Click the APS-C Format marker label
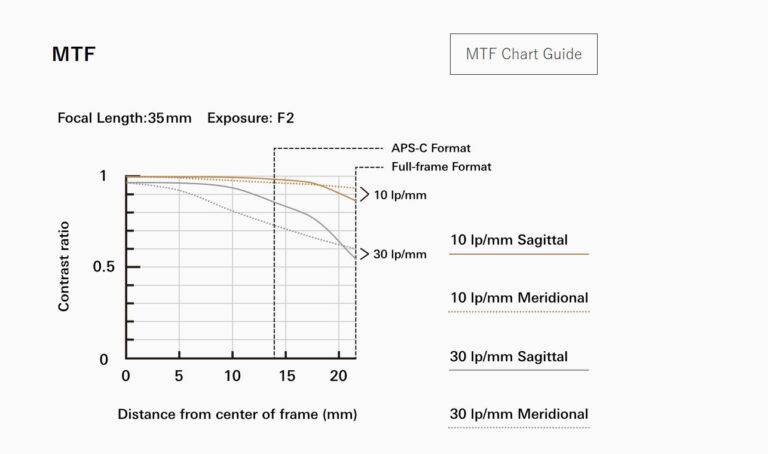This screenshot has height=454, width=768. coord(430,147)
